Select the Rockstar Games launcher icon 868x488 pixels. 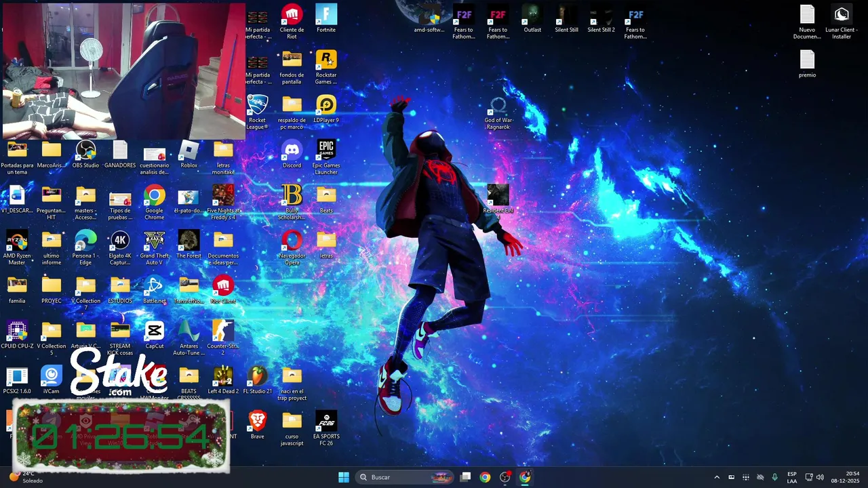[326, 66]
